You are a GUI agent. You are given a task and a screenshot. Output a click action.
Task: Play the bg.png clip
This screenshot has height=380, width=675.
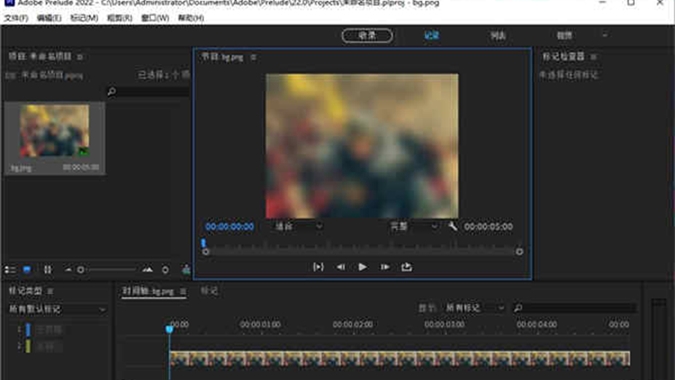[362, 267]
